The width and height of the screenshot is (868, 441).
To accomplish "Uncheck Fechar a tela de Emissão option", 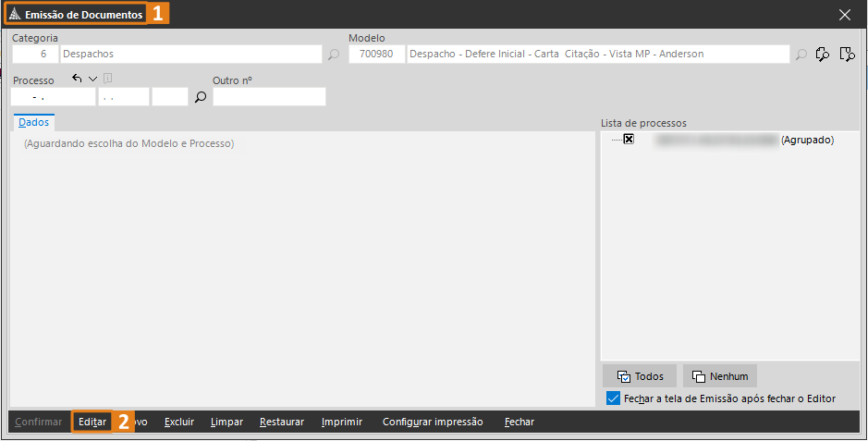I will (x=613, y=398).
